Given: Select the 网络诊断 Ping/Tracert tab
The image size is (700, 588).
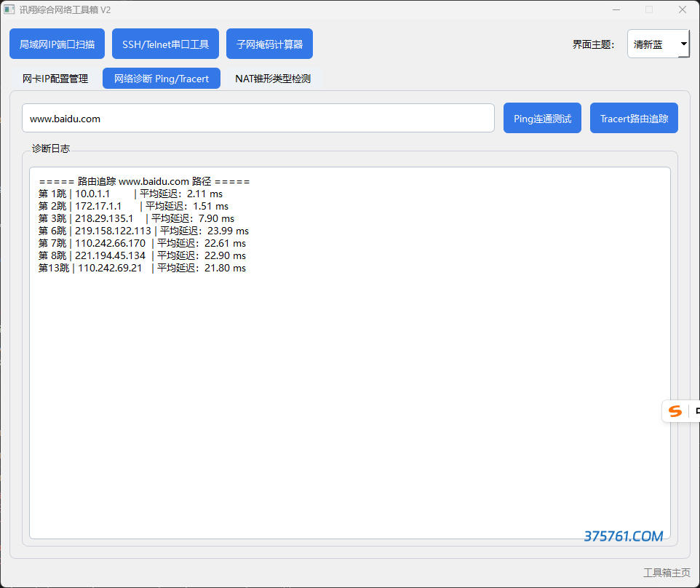Looking at the screenshot, I should (x=161, y=79).
